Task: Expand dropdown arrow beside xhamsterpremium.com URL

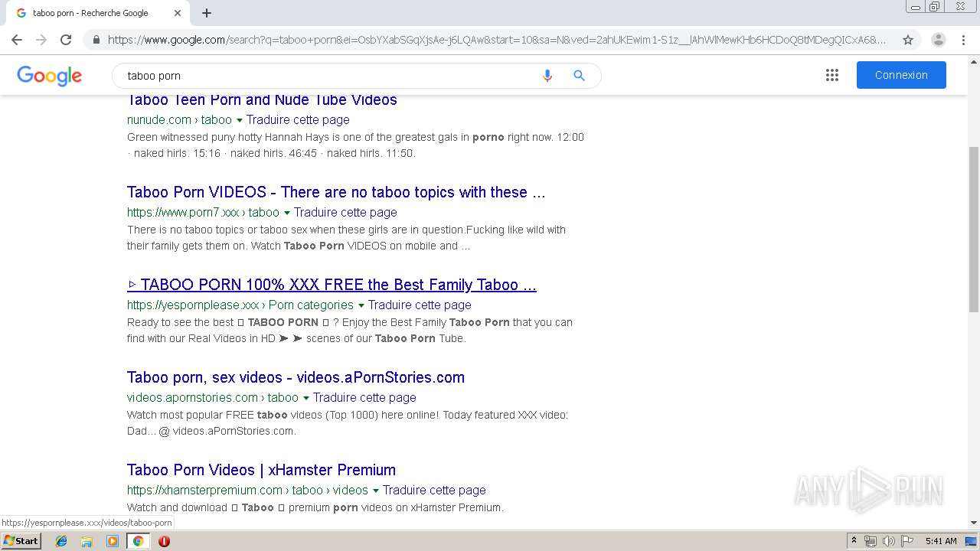Action: pyautogui.click(x=376, y=491)
